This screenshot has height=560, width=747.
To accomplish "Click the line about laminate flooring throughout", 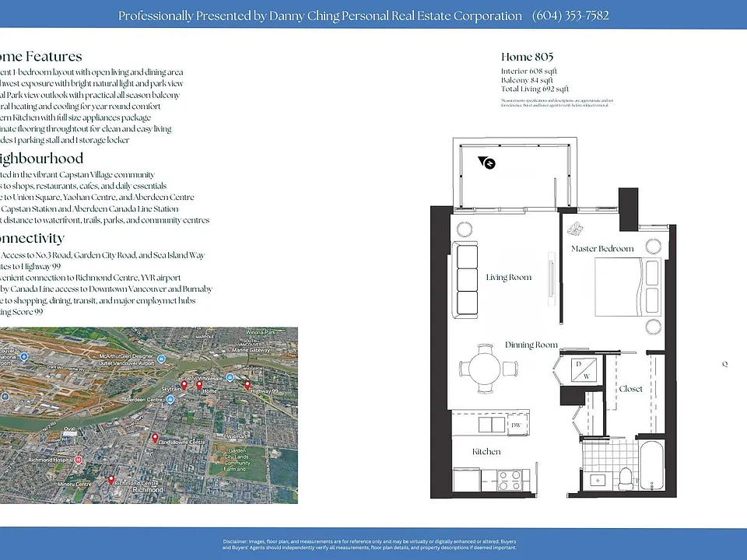I will click(86, 128).
